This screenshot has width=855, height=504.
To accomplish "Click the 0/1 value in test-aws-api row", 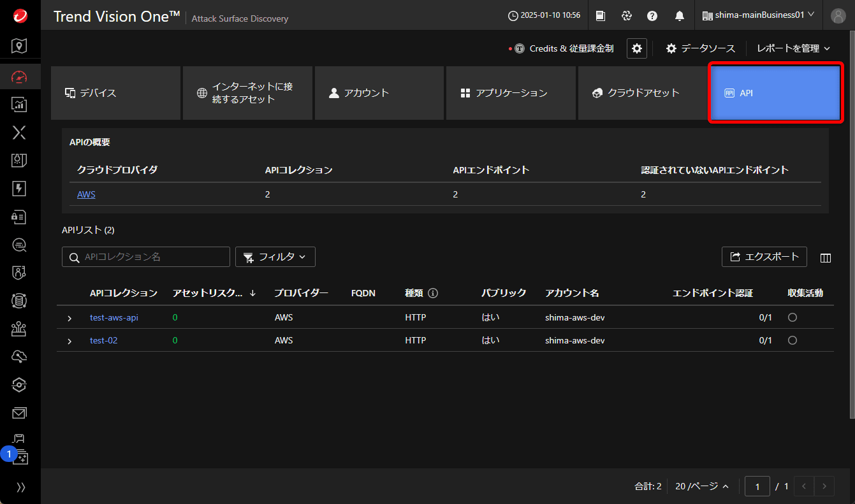I will point(765,317).
